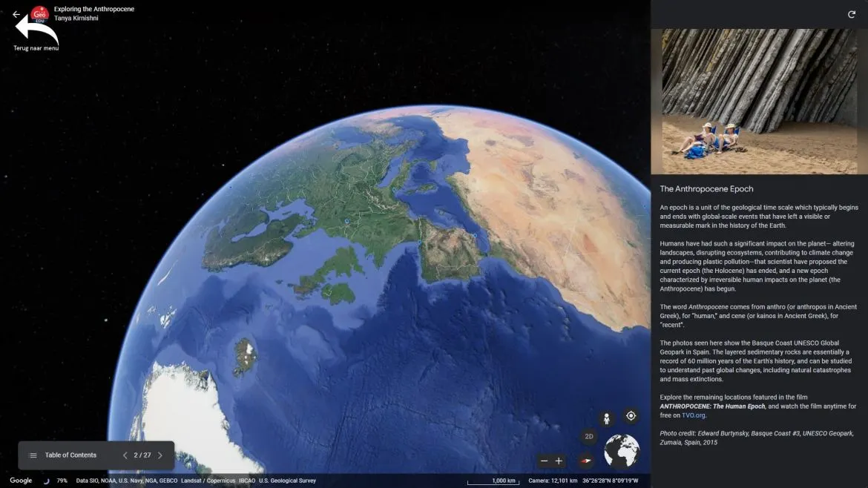The image size is (868, 488).
Task: Click 'Landsat / Copernicus' attribution
Action: click(208, 481)
